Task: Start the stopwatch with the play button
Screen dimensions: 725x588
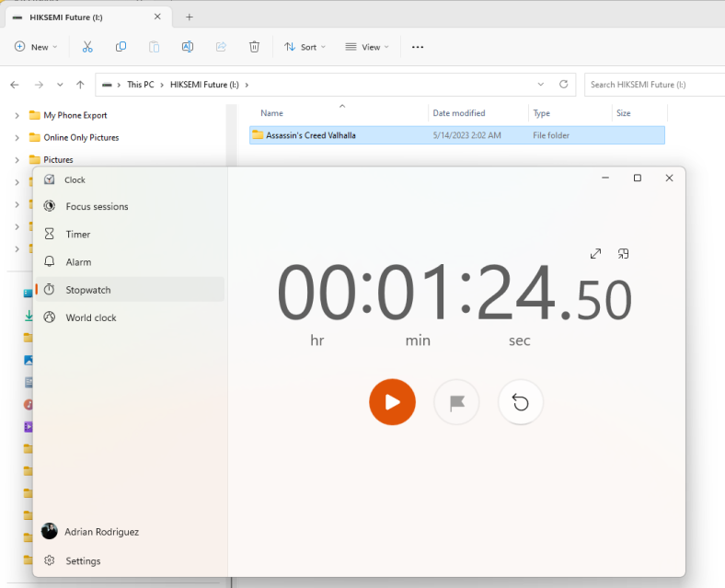Action: coord(392,402)
